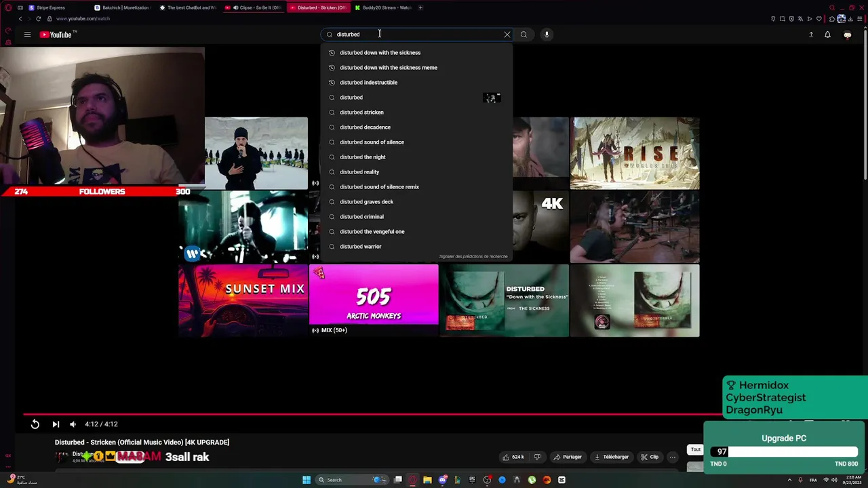Open the browser downloads arrow icon
Viewport: 868px width, 488px height.
850,19
